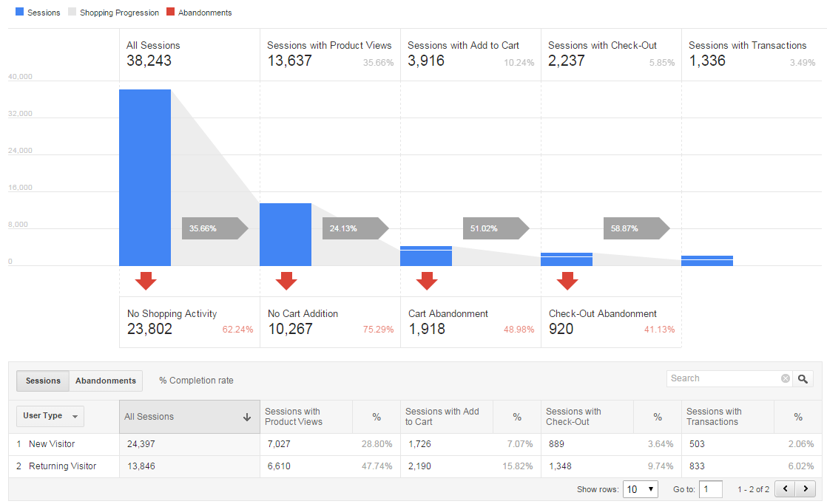Click the % Completion rate option
The image size is (827, 504).
point(195,380)
